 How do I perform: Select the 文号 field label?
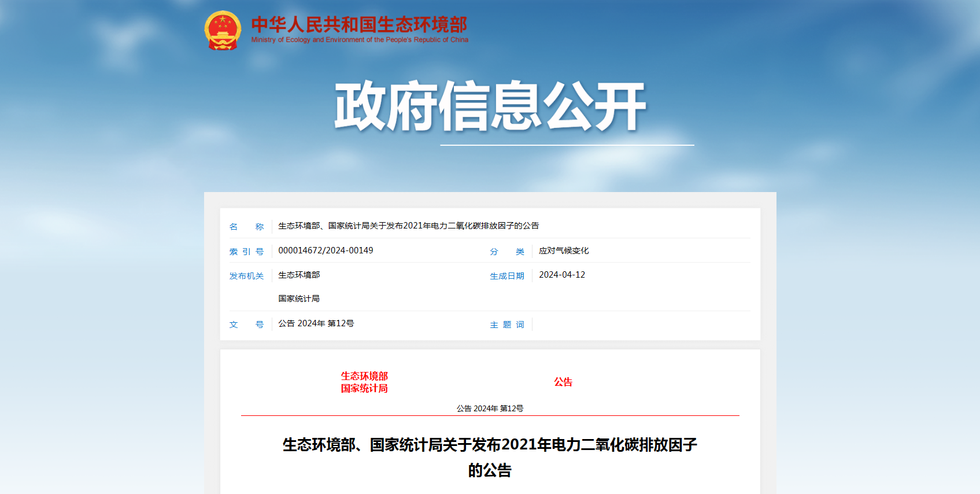pyautogui.click(x=246, y=325)
